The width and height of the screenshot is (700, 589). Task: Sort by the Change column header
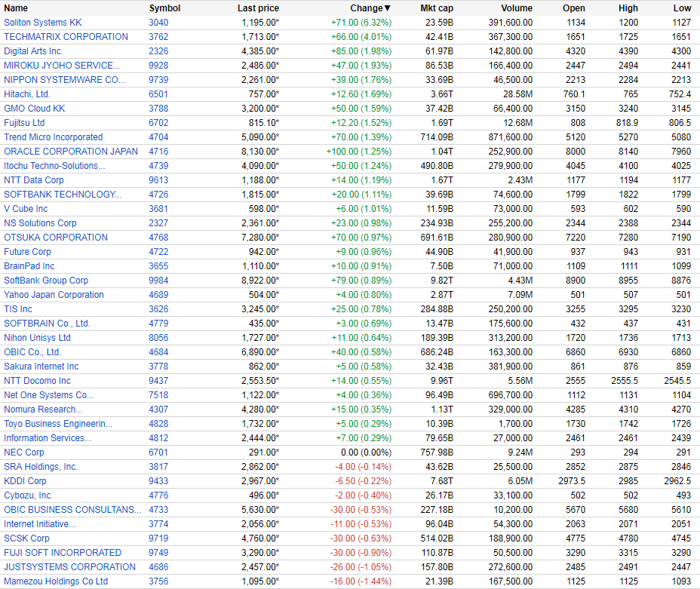[x=370, y=8]
